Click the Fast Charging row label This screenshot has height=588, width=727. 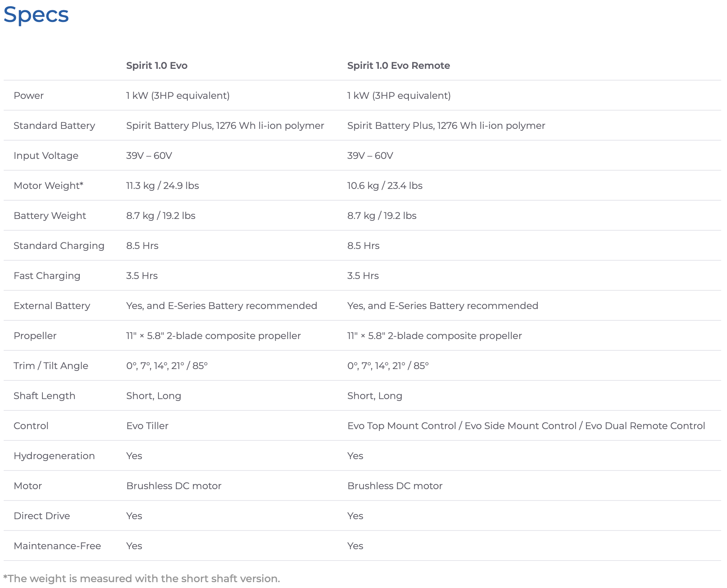[47, 276]
